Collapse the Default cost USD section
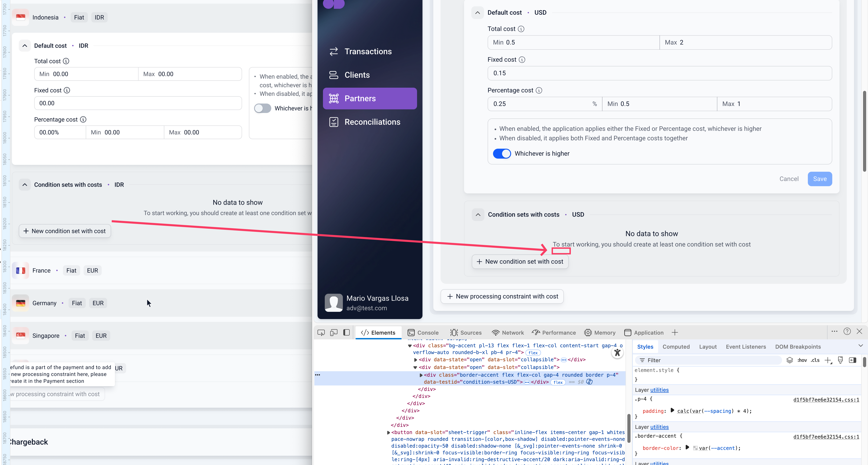This screenshot has height=465, width=868. point(477,12)
